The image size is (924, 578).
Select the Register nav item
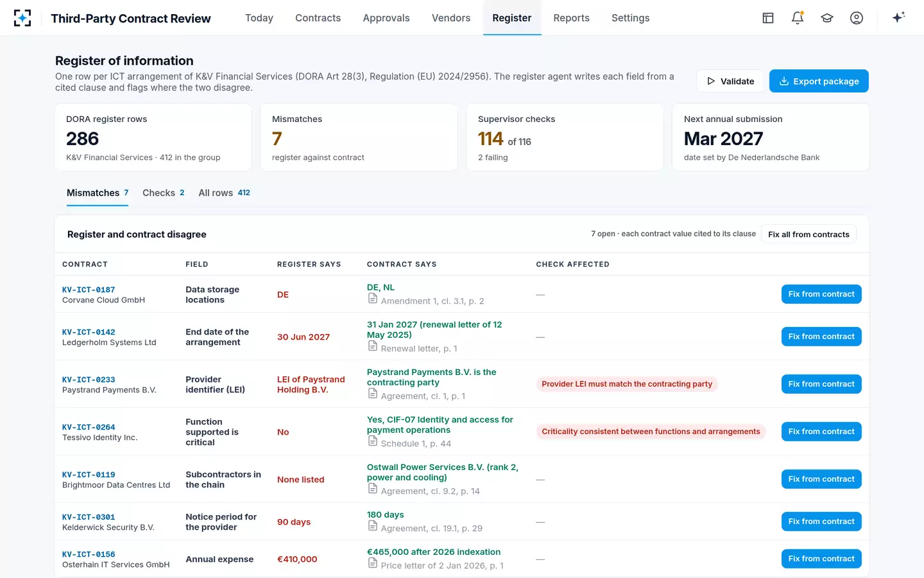512,18
